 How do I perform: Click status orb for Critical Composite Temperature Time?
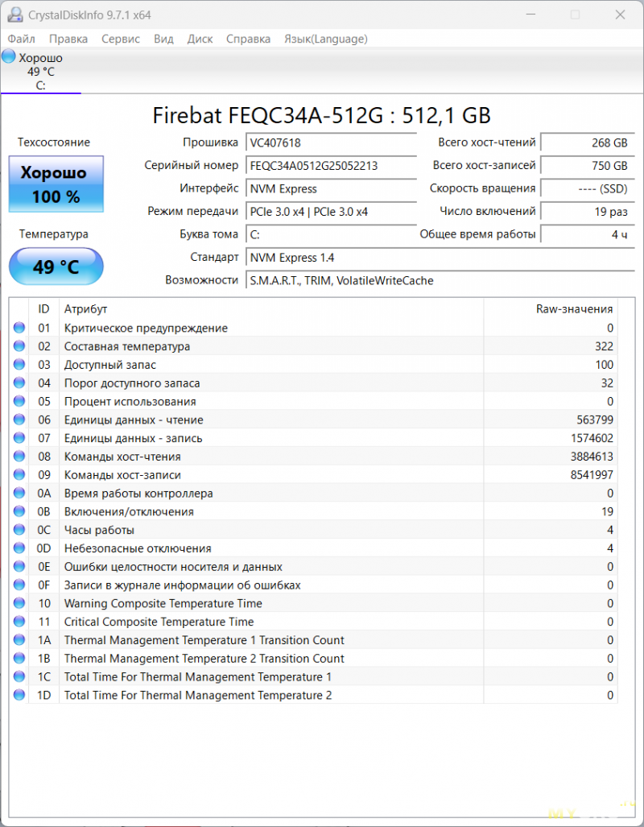point(19,622)
